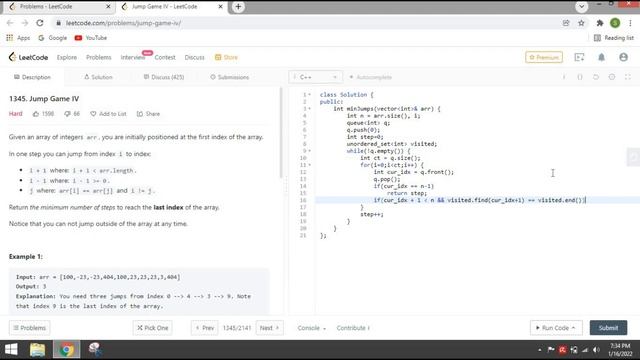This screenshot has height=360, width=640.
Task: Open Chrome extensions puzzle icon
Action: click(600, 23)
